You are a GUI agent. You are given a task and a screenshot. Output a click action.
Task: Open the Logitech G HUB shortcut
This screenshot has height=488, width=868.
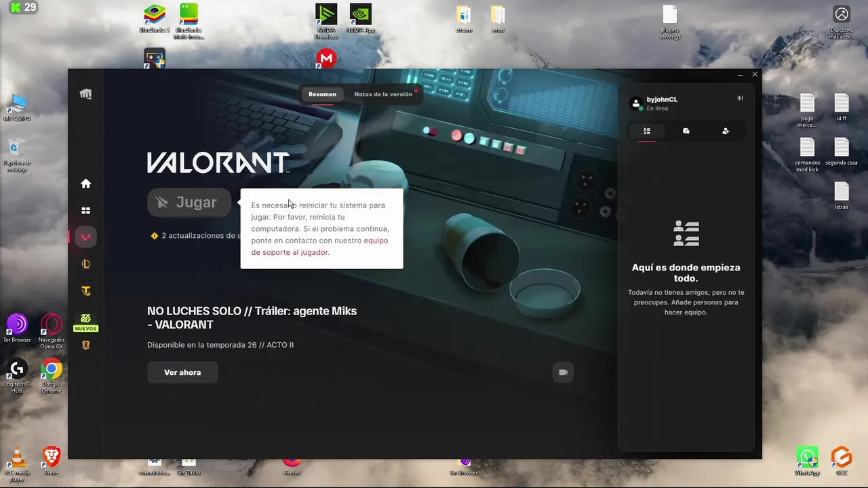coord(17,376)
